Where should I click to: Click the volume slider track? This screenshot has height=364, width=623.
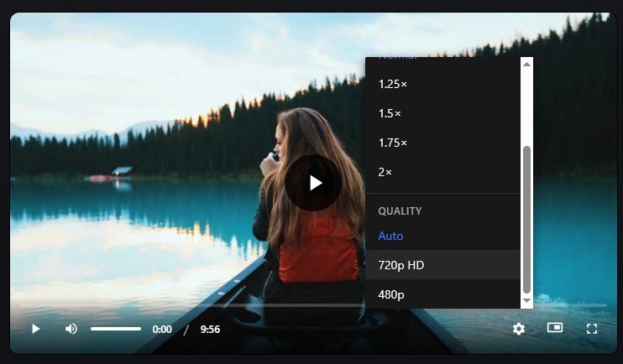116,329
